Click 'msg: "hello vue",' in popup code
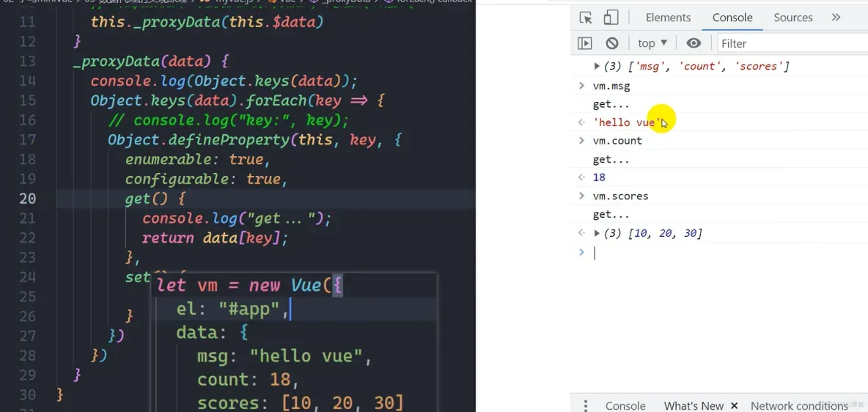 284,356
